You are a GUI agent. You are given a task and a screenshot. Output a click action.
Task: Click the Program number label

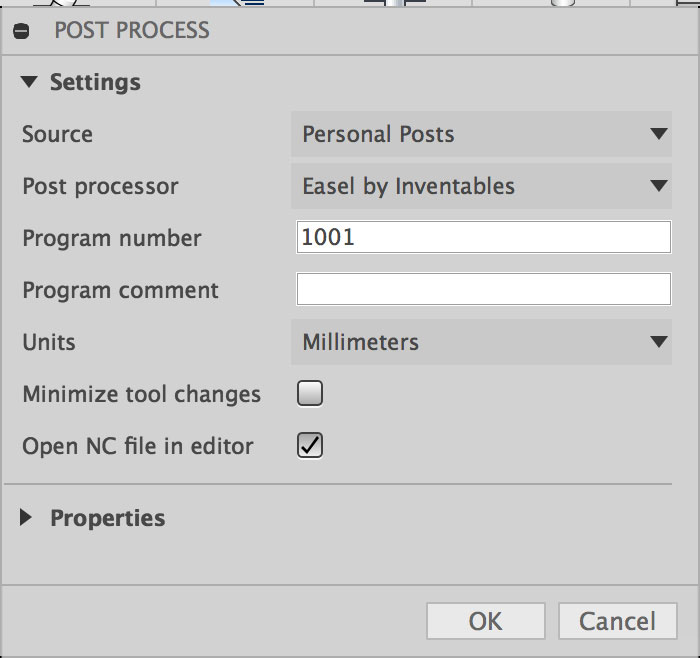pos(111,238)
